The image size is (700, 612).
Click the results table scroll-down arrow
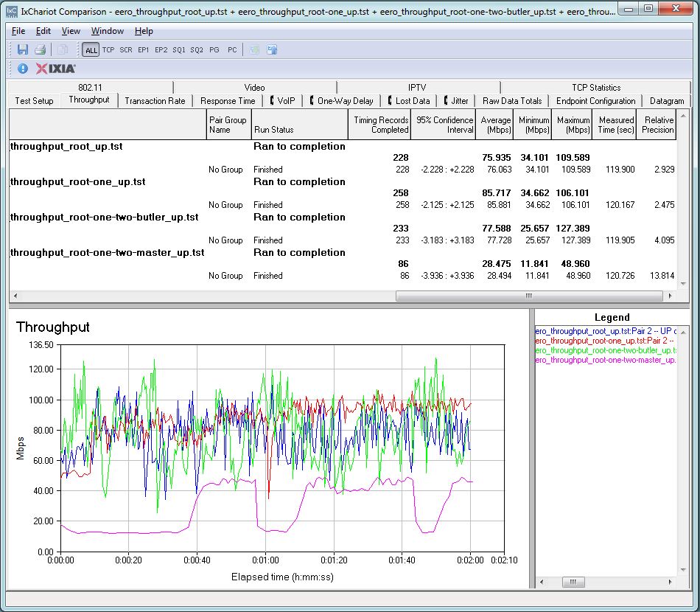(x=683, y=284)
